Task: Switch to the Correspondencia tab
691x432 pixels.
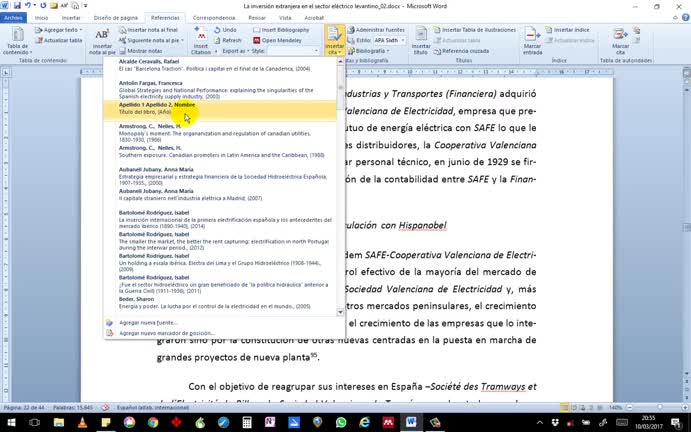Action: 214,18
